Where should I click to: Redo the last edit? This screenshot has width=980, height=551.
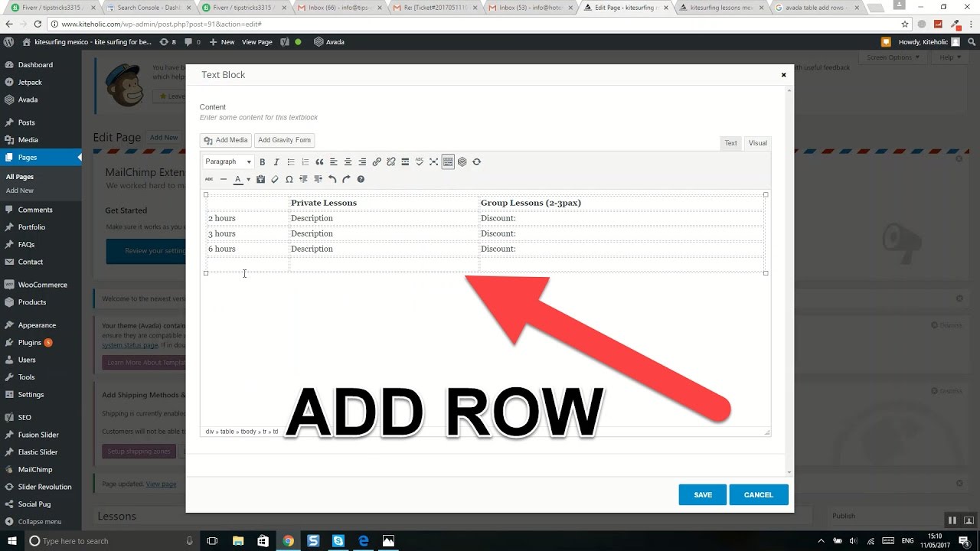(346, 179)
